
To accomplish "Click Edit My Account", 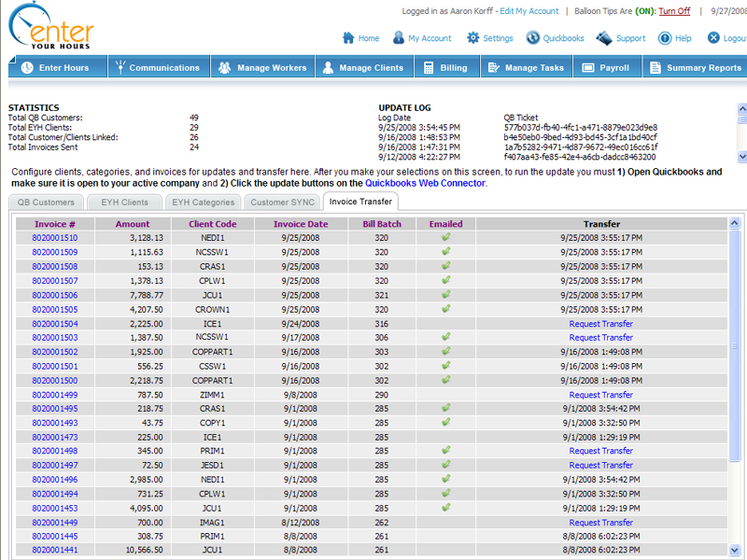I will [529, 11].
